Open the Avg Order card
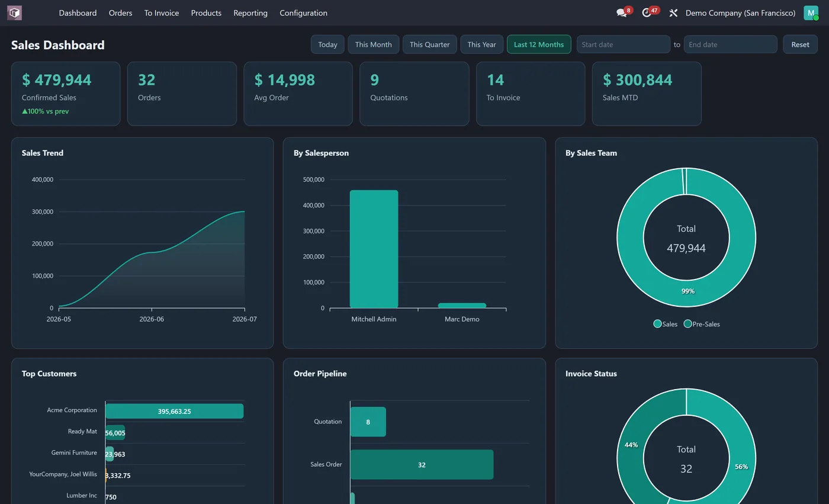 [298, 94]
